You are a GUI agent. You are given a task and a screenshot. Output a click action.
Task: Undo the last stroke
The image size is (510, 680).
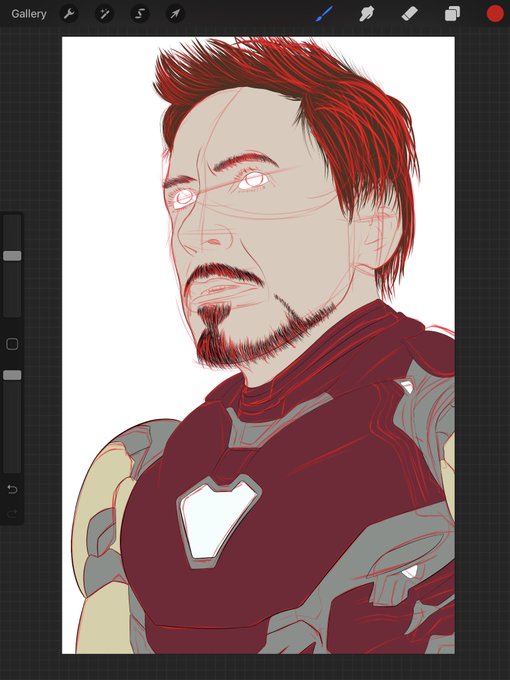[x=12, y=489]
